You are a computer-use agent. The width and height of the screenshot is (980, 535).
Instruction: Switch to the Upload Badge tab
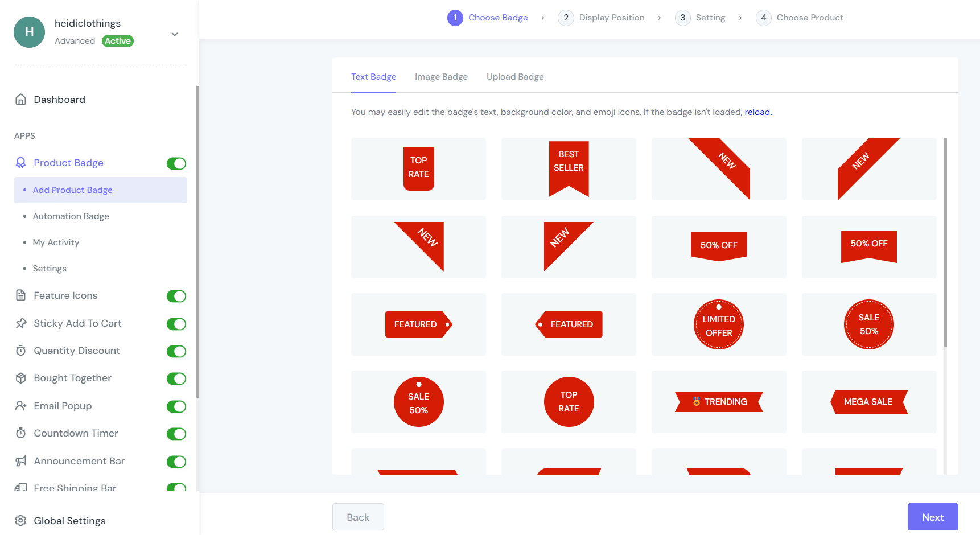[515, 77]
